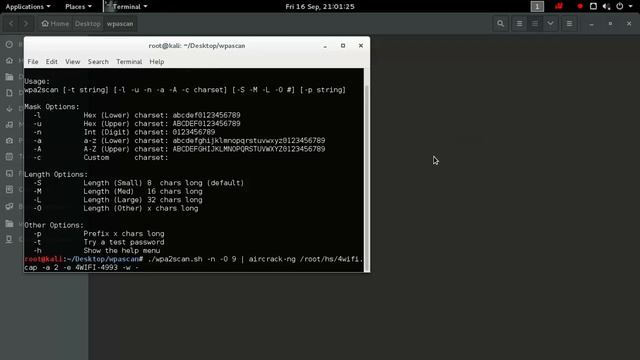Open File menu in terminal
Screen dimensions: 640x360
pyautogui.click(x=33, y=62)
